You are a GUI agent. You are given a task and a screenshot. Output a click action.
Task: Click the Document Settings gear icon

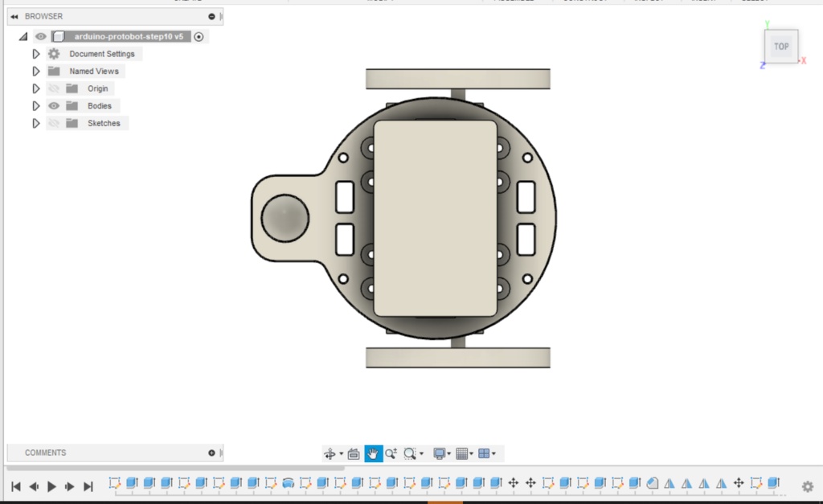[x=54, y=54]
